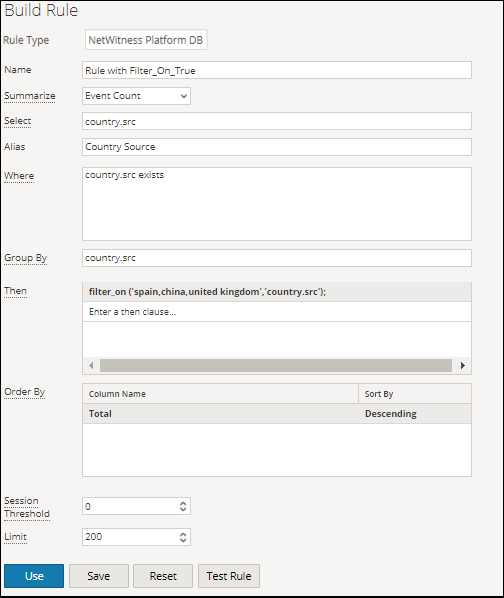Click the Select label
This screenshot has width=504, height=598.
click(x=18, y=121)
